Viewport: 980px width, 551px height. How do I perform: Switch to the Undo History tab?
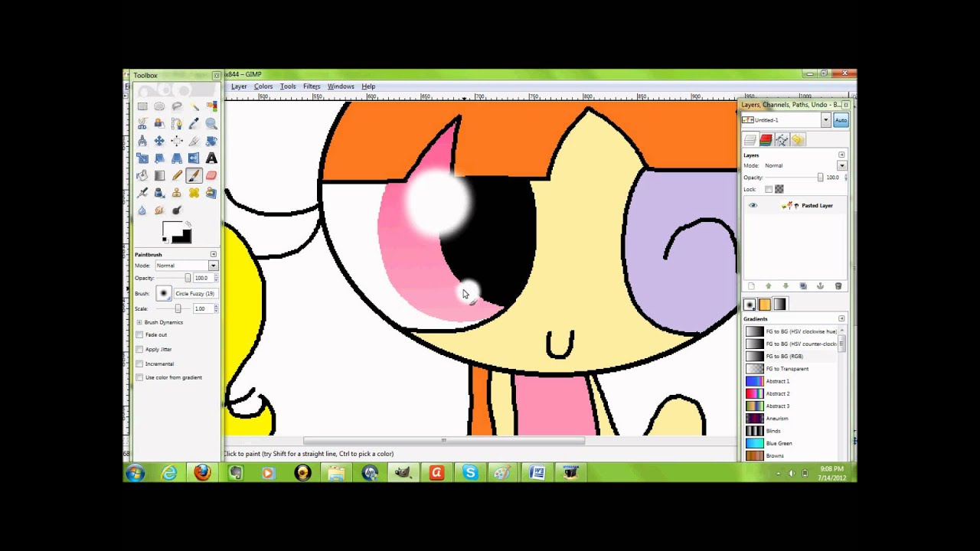click(x=798, y=140)
